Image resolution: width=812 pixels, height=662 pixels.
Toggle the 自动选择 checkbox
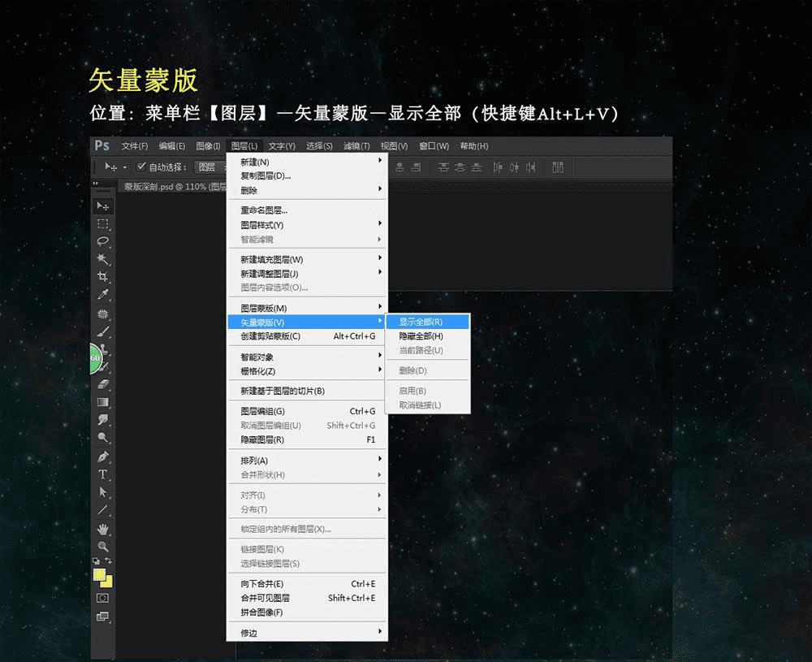click(140, 167)
